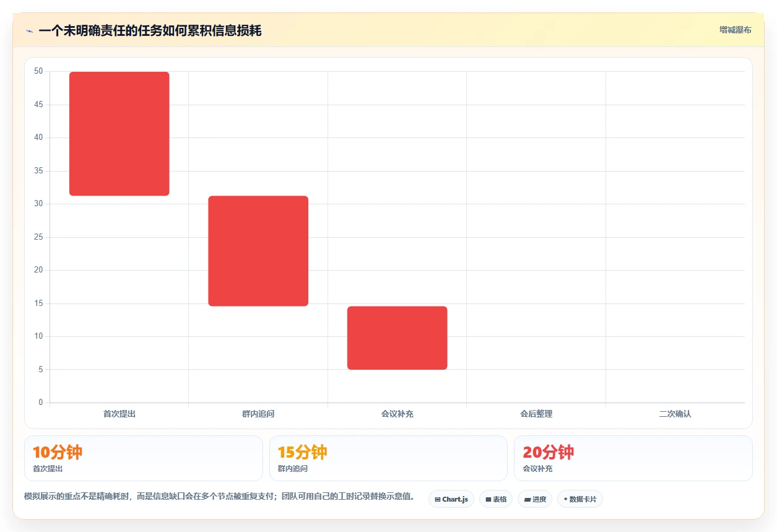
Task: Select the 数据卡片 chip
Action: (579, 499)
